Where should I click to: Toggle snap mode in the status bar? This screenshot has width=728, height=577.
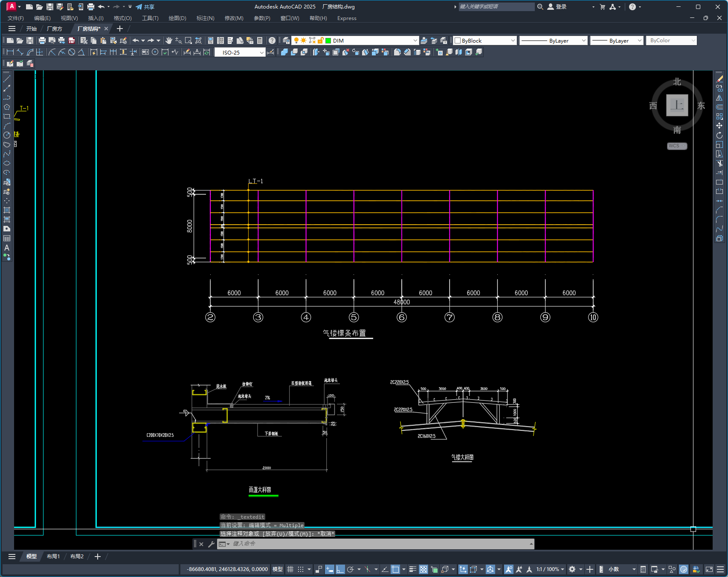click(301, 569)
